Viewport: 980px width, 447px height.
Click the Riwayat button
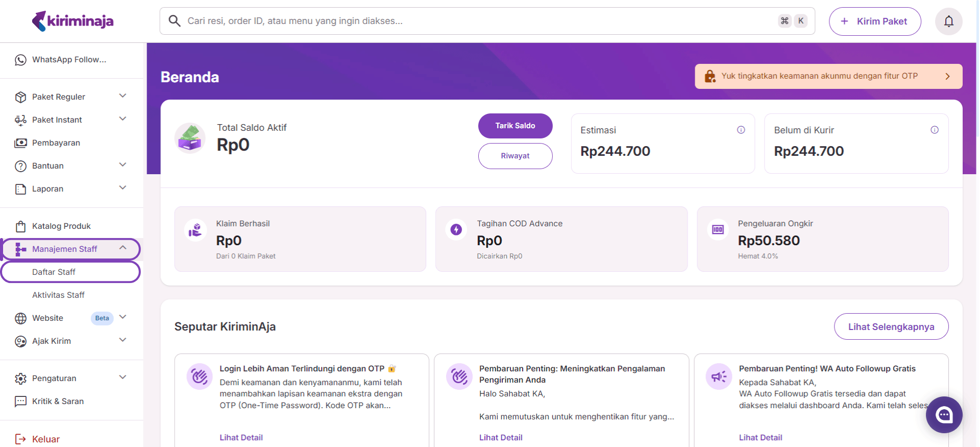coord(514,156)
